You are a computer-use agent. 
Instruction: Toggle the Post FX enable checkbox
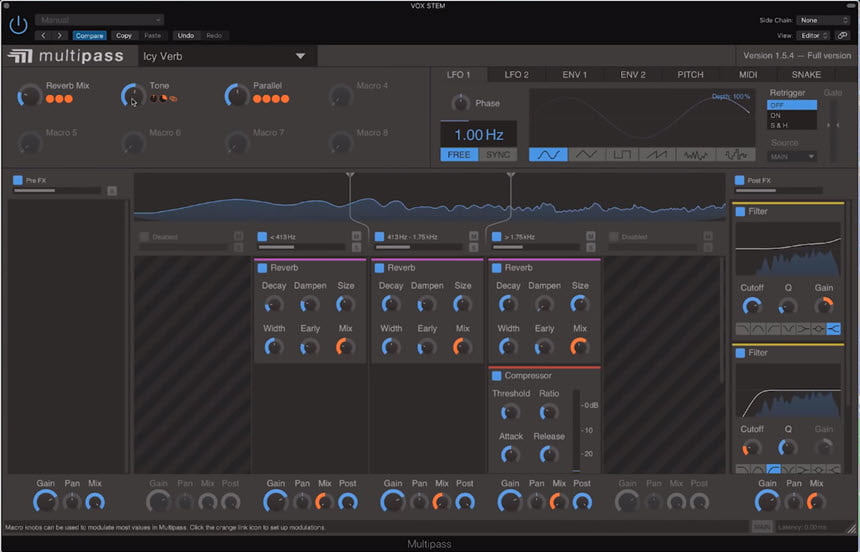(739, 180)
